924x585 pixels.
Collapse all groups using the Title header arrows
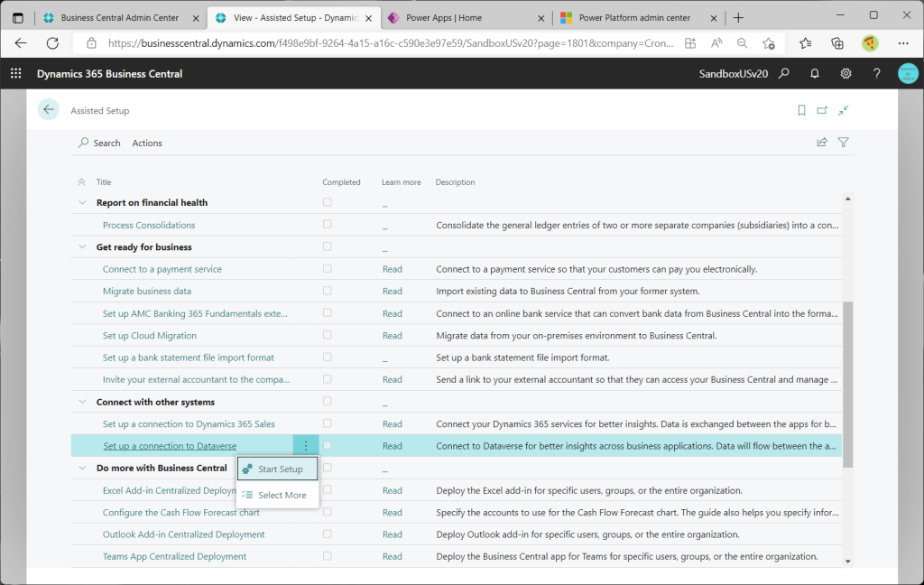coord(81,182)
